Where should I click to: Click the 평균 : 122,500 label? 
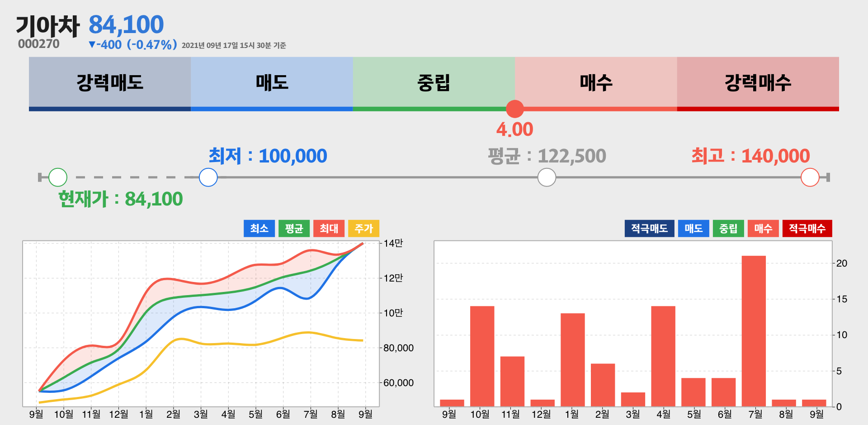pyautogui.click(x=547, y=156)
